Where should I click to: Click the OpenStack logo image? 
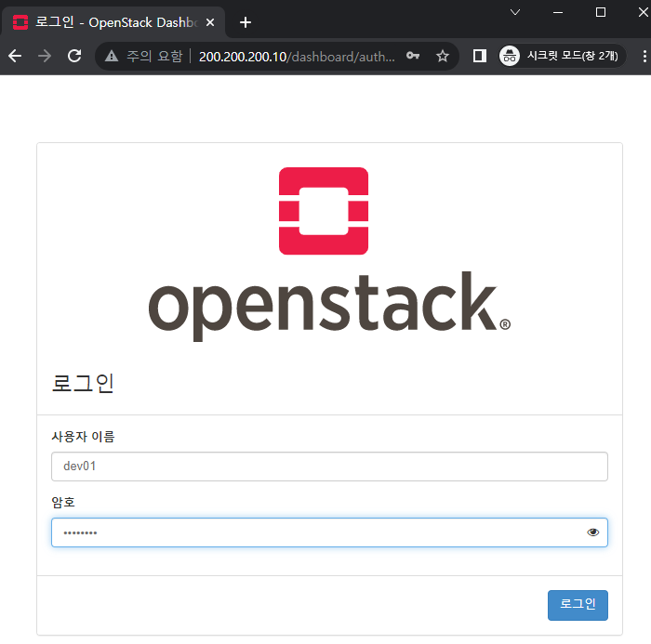[329, 255]
